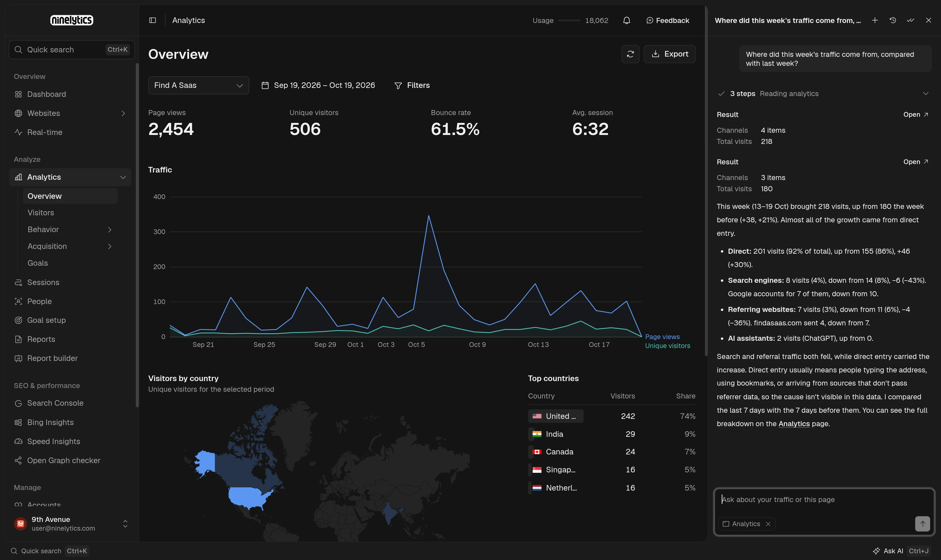The width and height of the screenshot is (941, 560).
Task: Select the Goals submenu item
Action: [70, 263]
